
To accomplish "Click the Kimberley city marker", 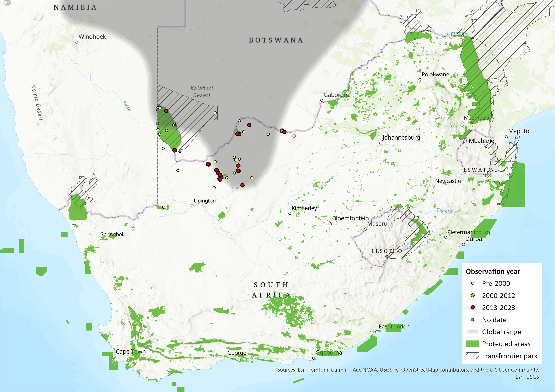I will [x=290, y=213].
